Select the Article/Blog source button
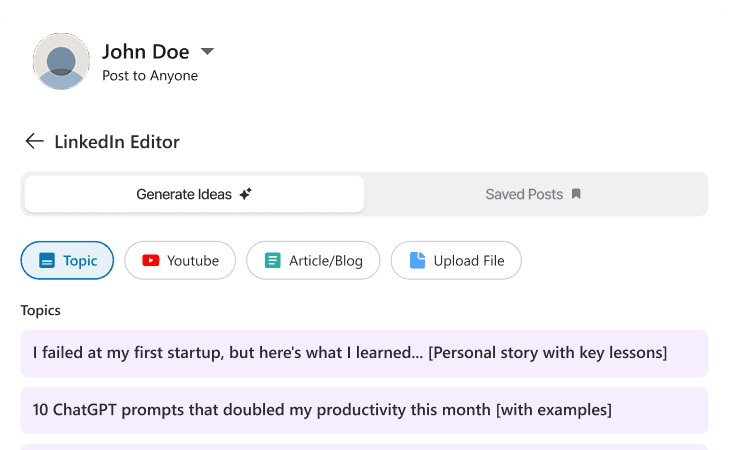Viewport: 729px width, 450px height. (x=313, y=260)
